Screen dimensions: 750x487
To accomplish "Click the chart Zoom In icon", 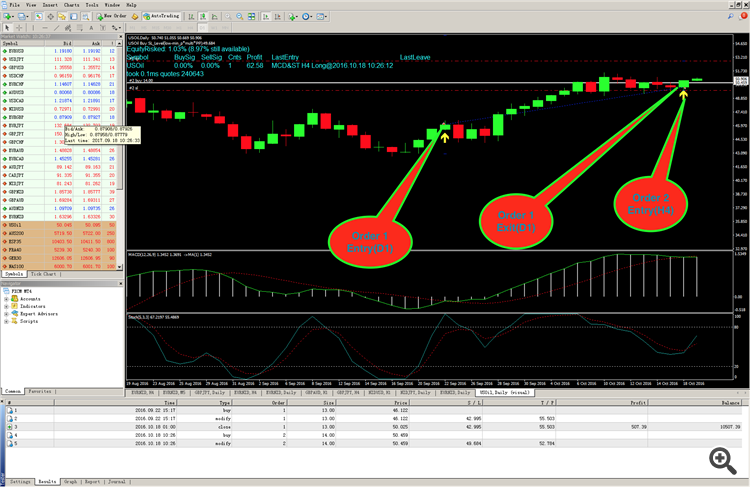I will 228,16.
